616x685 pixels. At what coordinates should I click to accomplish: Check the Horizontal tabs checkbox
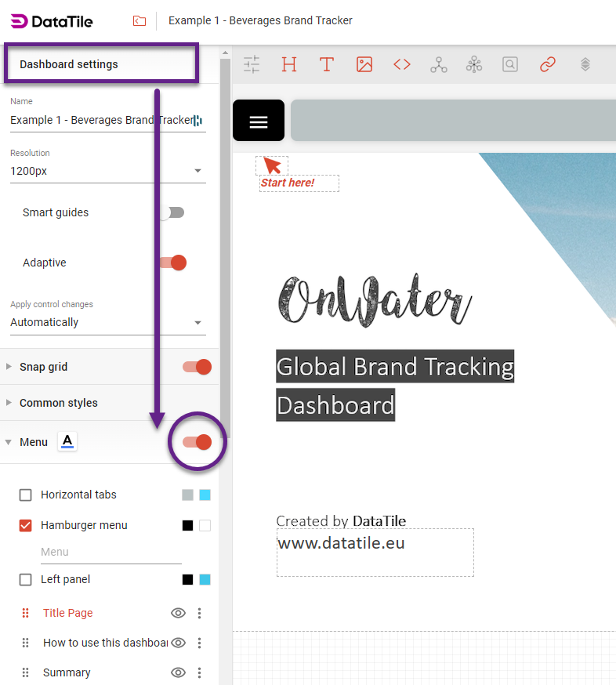coord(26,495)
